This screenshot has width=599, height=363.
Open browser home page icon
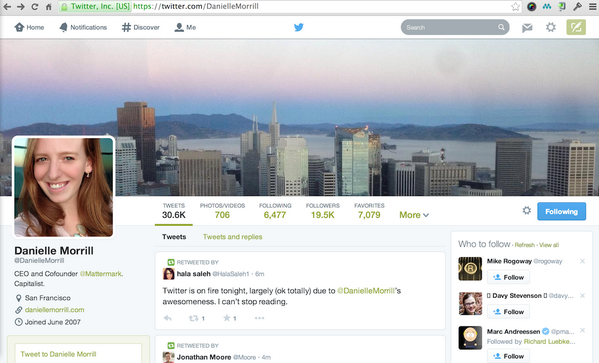49,6
